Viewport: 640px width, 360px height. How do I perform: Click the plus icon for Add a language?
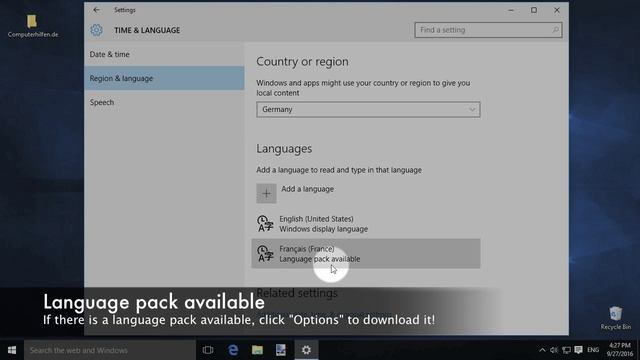266,193
